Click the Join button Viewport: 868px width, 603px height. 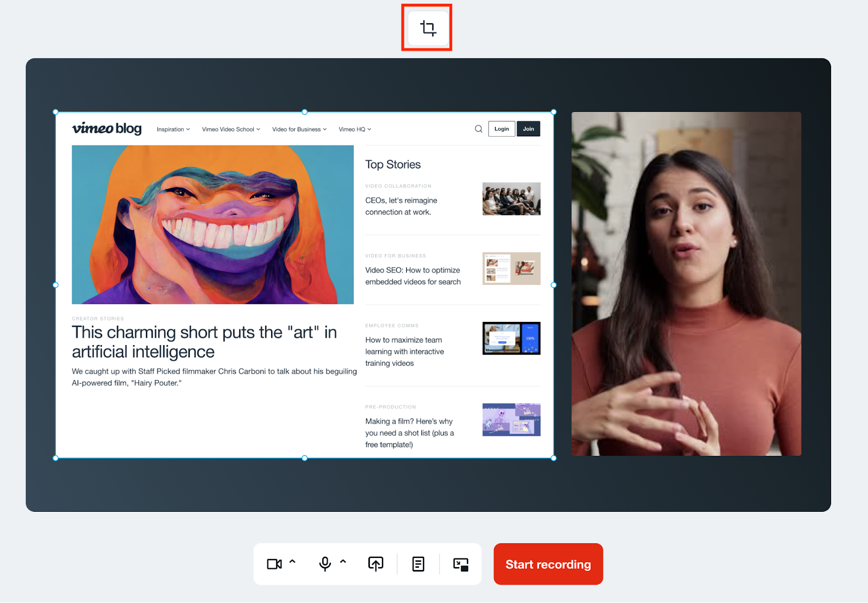(528, 129)
